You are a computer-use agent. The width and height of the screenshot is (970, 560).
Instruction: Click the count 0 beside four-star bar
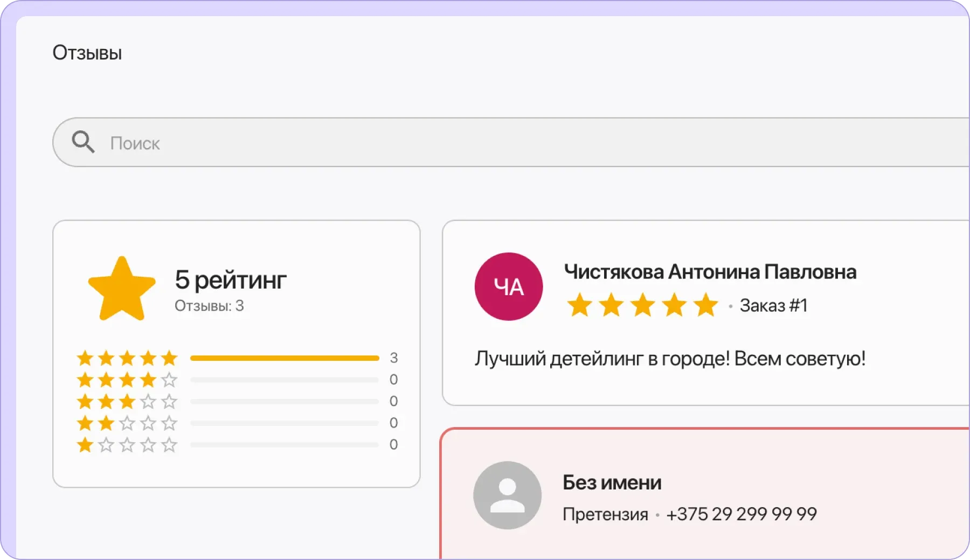click(x=394, y=380)
